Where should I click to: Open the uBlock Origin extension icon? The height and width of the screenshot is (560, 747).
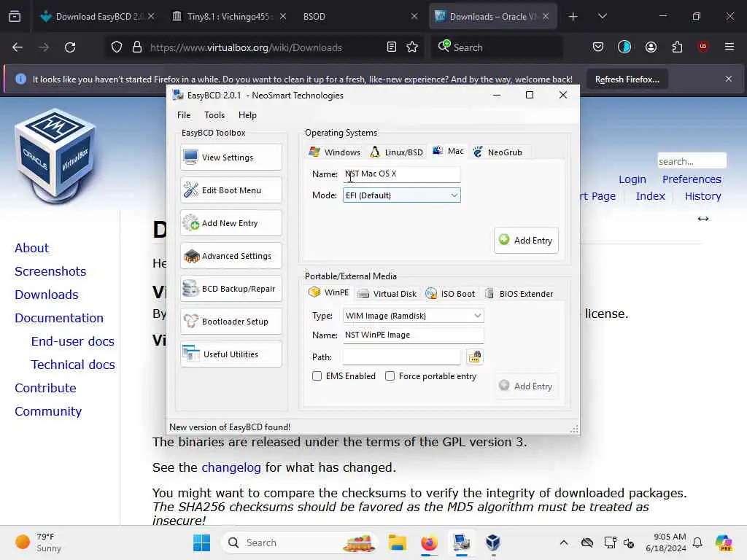(x=703, y=47)
